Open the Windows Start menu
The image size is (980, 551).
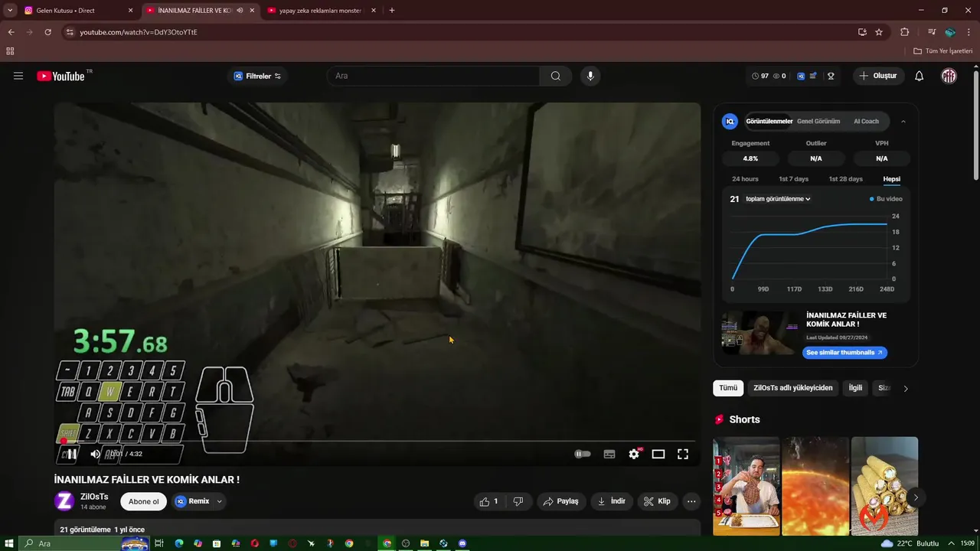pyautogui.click(x=9, y=543)
